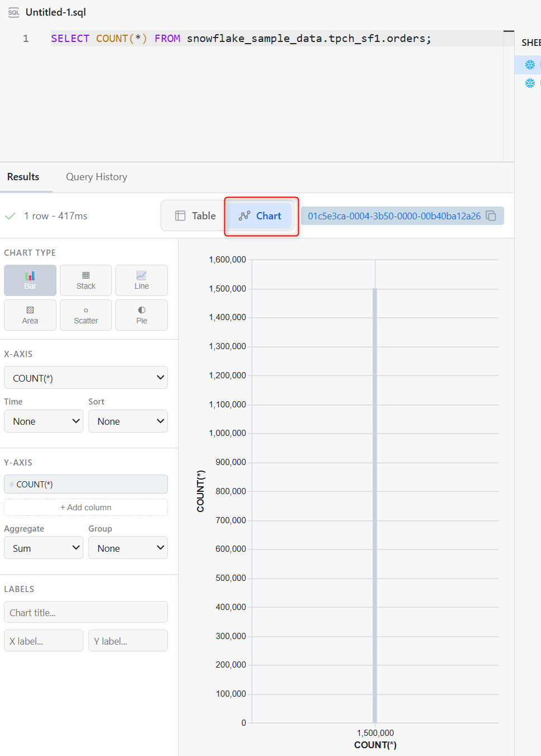Click the CHART TYPE section heading
Image resolution: width=541 pixels, height=756 pixels.
tap(30, 253)
